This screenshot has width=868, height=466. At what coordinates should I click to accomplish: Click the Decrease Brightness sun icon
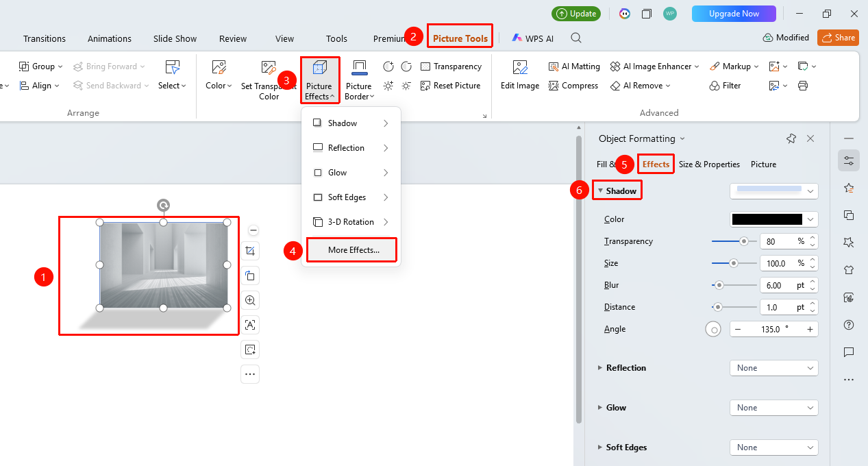pos(406,86)
